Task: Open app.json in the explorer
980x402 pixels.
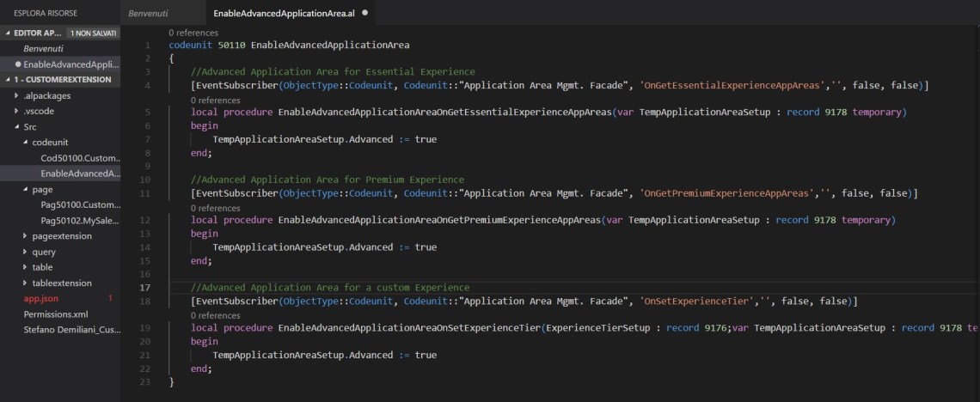Action: pyautogui.click(x=41, y=299)
